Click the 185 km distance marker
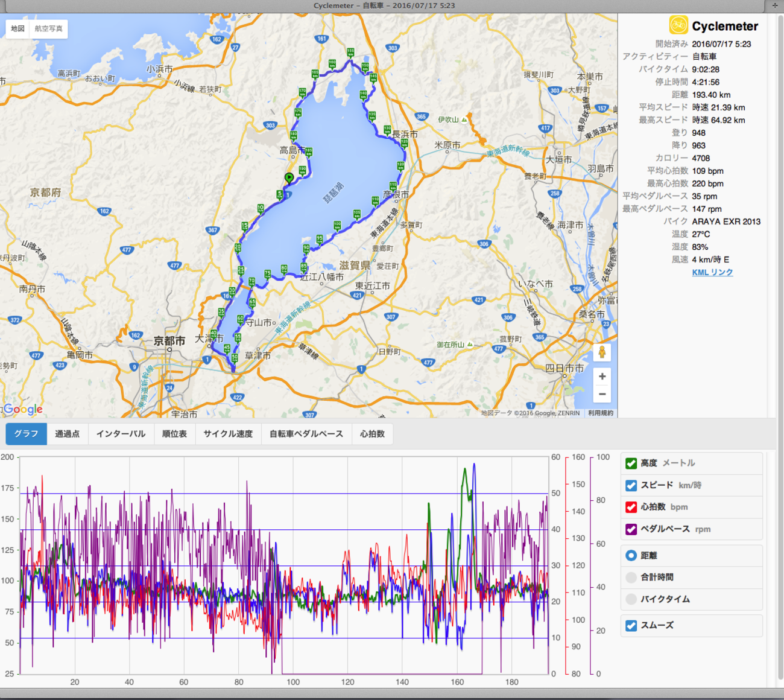This screenshot has height=700, width=784. point(309,151)
